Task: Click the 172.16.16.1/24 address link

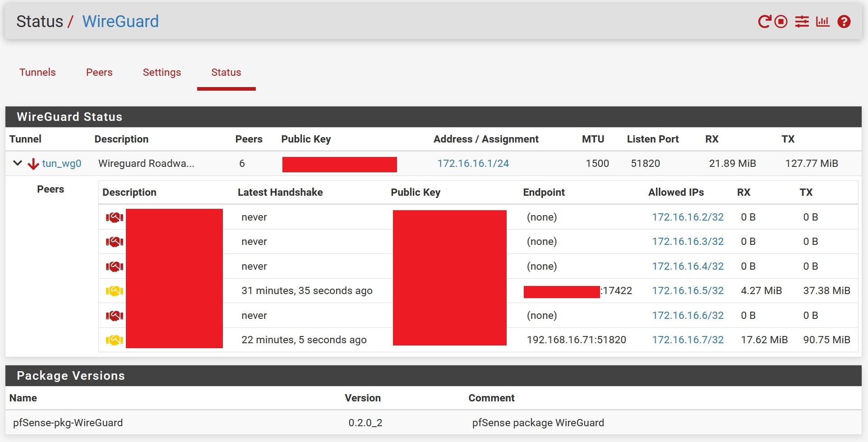Action: [x=473, y=163]
